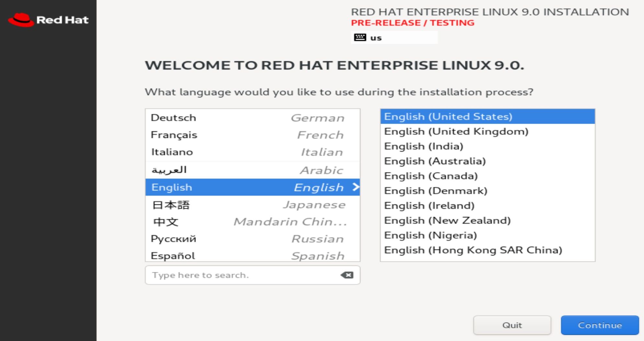Viewport: 644px width, 341px height.
Task: Open the us keyboard layout indicator
Action: pos(394,38)
